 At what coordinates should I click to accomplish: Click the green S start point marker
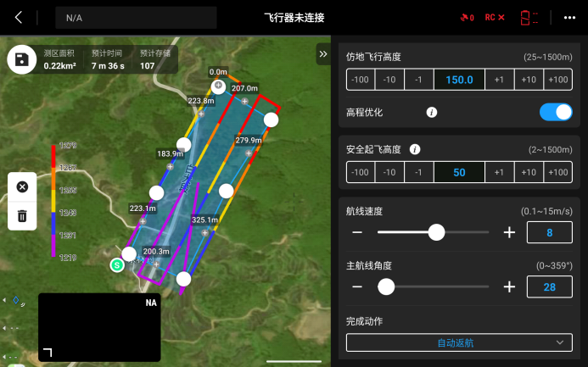(117, 265)
